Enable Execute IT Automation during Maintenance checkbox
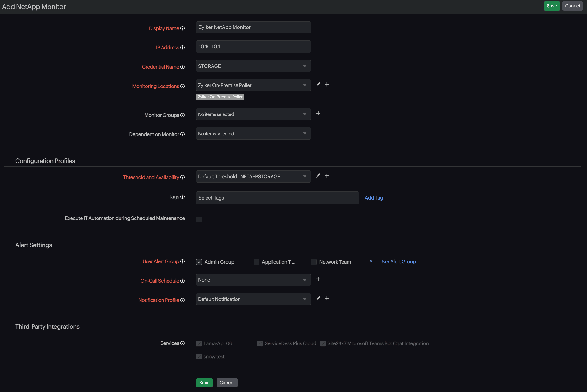Image resolution: width=587 pixels, height=392 pixels. point(199,219)
